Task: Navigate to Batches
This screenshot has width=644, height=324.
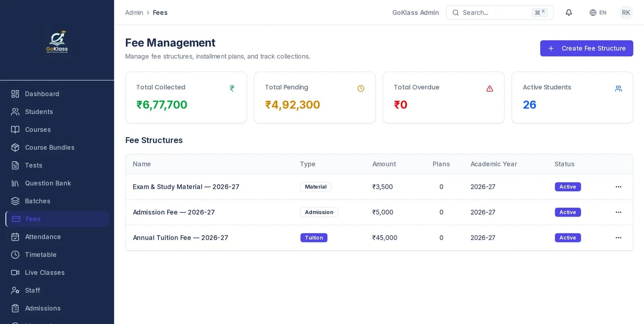Action: click(57, 201)
